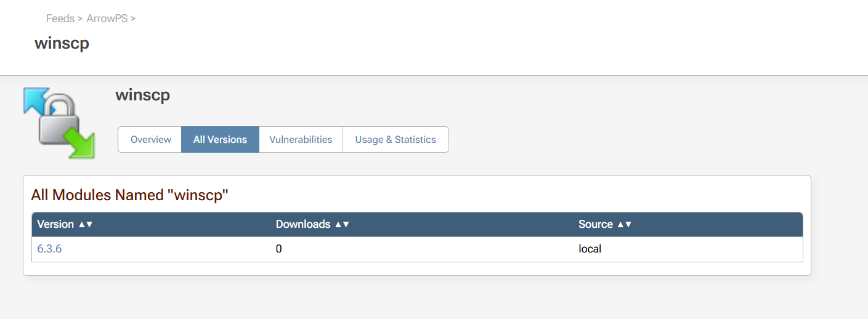Sort Downloads descending using the down triangle
This screenshot has height=319, width=868.
tap(346, 225)
